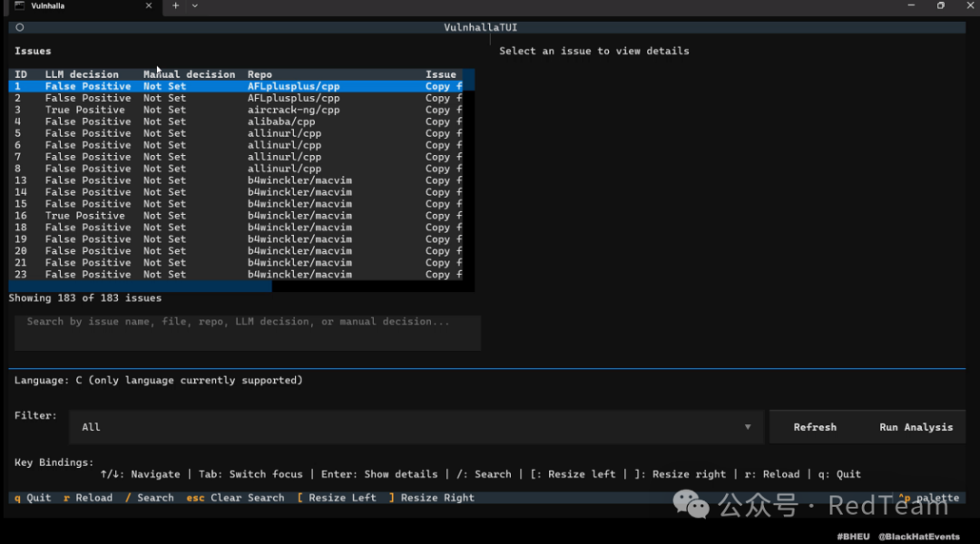Hit the r Reload footer shortcut

pos(88,498)
